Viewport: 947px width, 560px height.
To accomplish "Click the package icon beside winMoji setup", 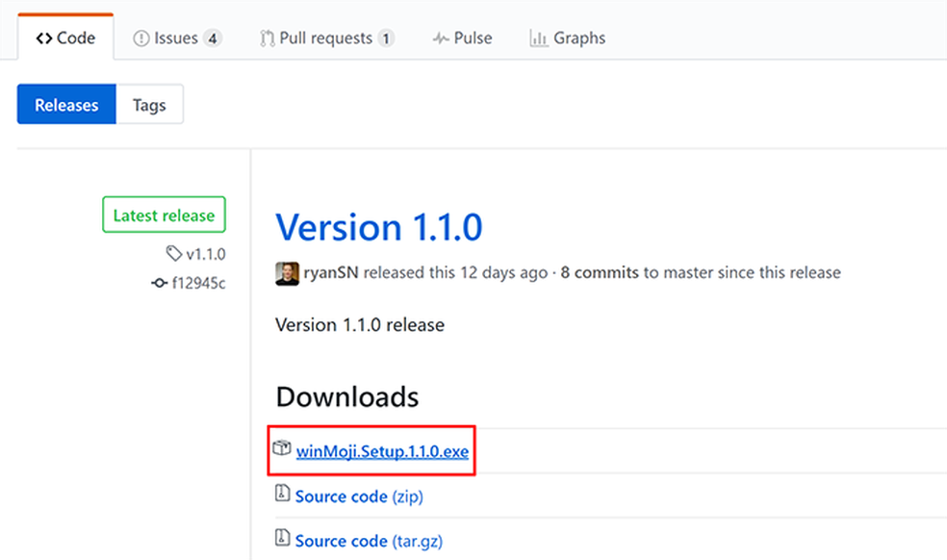I will click(282, 448).
